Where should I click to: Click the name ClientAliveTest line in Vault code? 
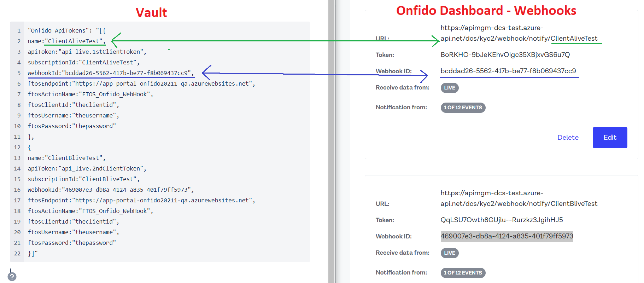tap(66, 41)
